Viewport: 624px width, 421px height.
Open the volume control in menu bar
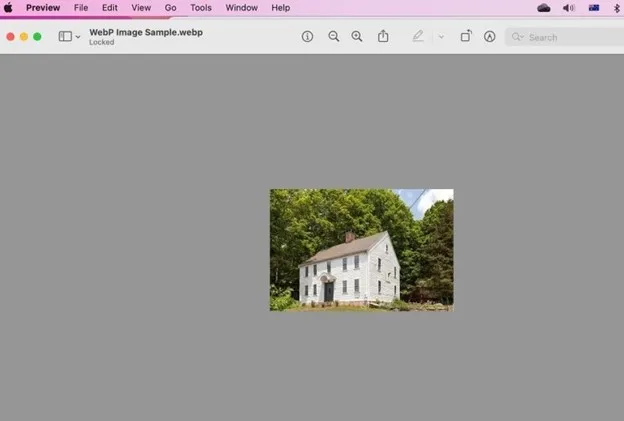pos(569,8)
